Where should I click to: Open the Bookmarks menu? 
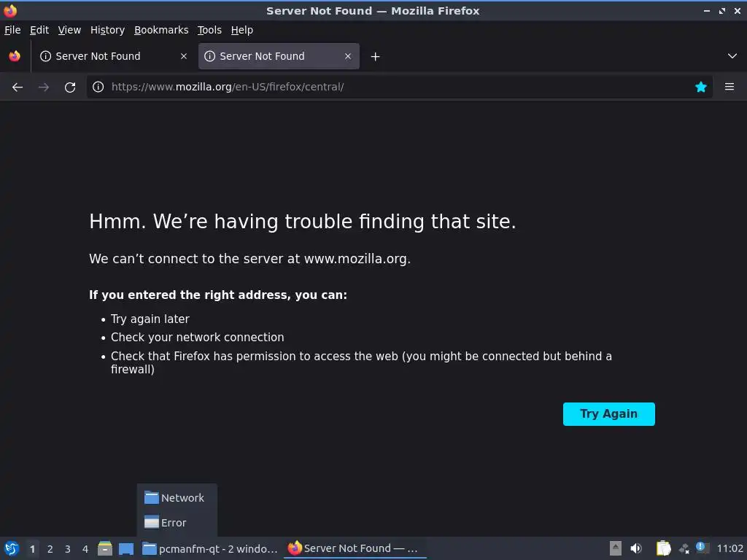click(x=161, y=30)
